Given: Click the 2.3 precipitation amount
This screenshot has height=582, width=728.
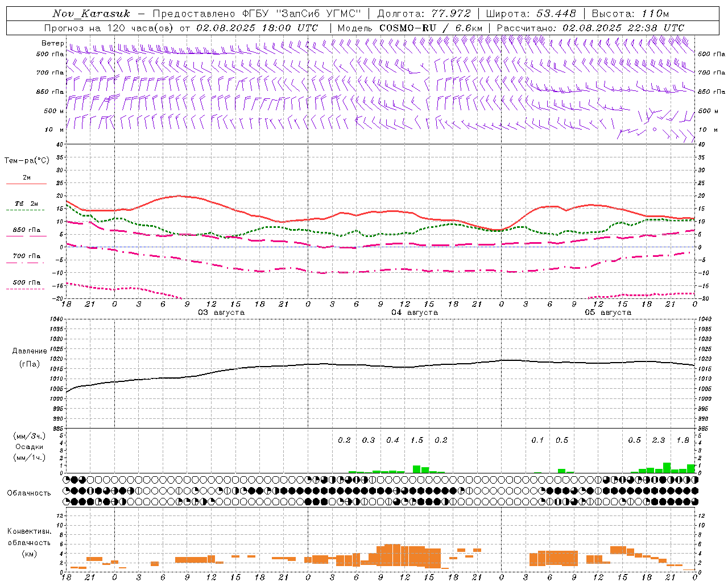Looking at the screenshot, I should 659,440.
